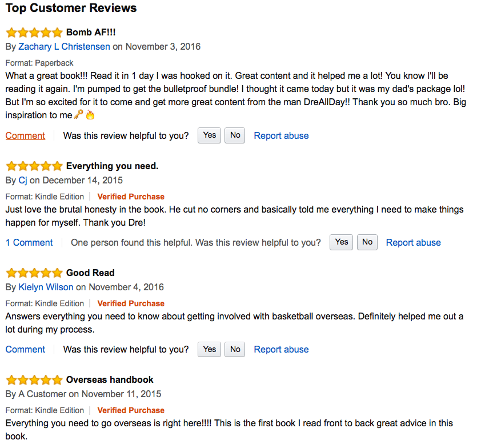Open reviewer Cj's profile link
Viewport: 489px width, 448px height.
pyautogui.click(x=23, y=181)
